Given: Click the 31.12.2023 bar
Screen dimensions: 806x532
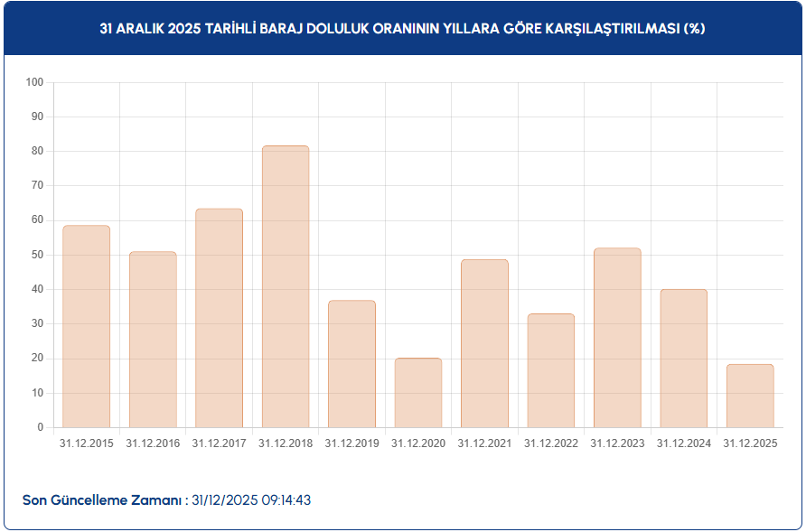Looking at the screenshot, I should [617, 338].
